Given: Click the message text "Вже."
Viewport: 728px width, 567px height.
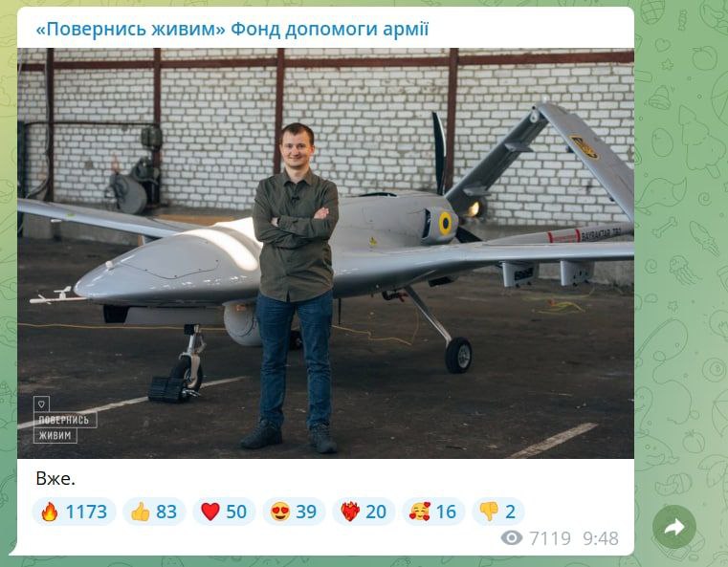Looking at the screenshot, I should point(55,478).
